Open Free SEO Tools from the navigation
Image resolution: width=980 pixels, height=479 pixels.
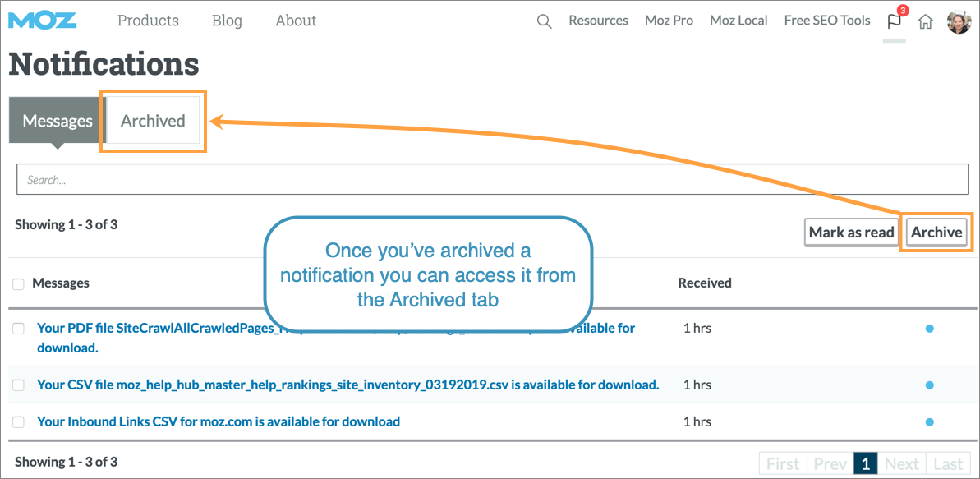[x=826, y=21]
